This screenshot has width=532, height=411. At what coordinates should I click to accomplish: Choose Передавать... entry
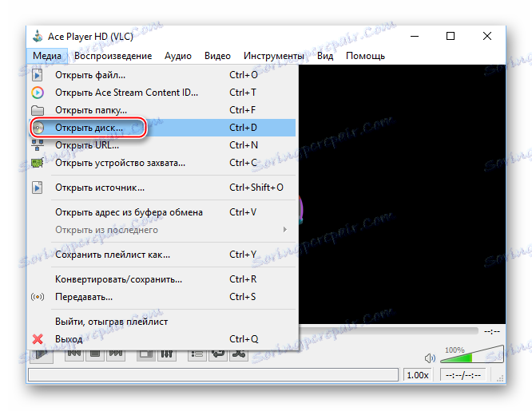coord(162,297)
